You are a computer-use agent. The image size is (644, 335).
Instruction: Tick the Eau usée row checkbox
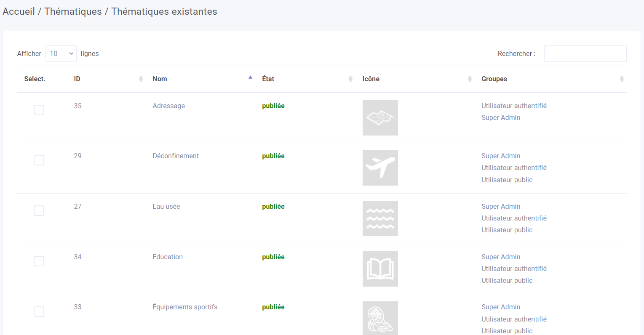[39, 210]
